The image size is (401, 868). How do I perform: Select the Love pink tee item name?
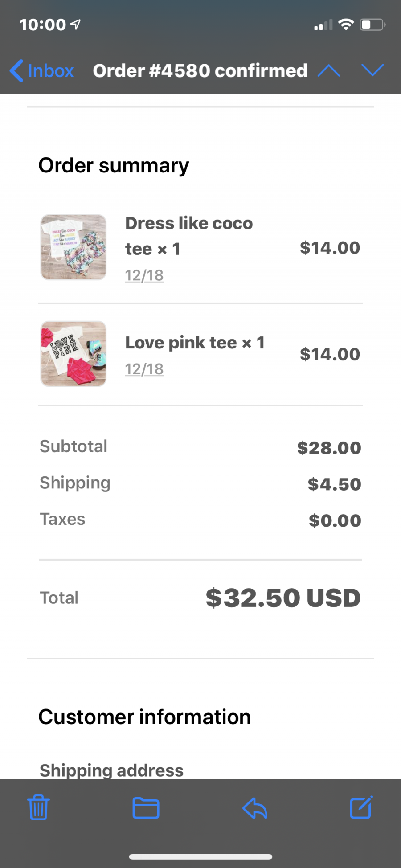195,343
